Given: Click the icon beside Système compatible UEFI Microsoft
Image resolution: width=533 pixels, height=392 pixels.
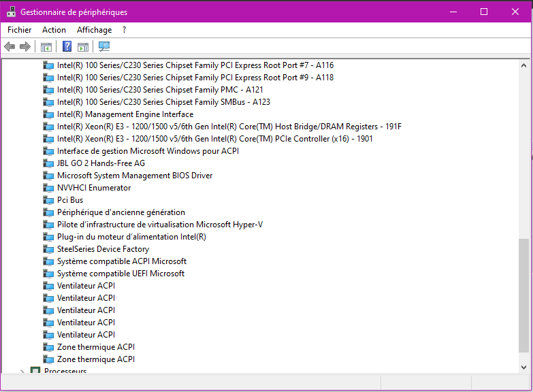Looking at the screenshot, I should (48, 274).
